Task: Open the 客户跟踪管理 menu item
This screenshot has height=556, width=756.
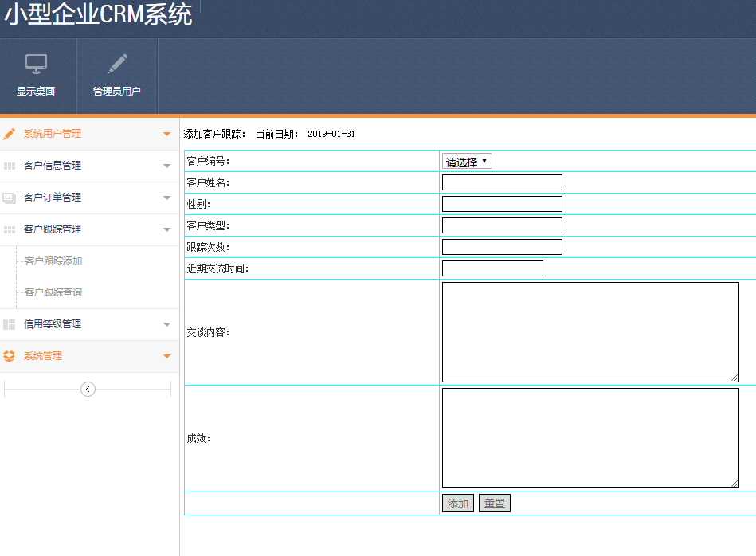Action: 90,229
